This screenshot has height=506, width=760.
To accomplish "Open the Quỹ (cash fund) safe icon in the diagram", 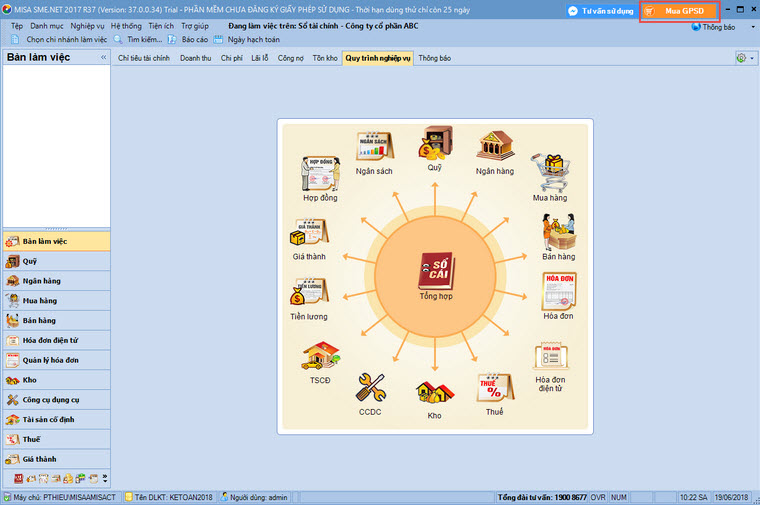I will coord(435,145).
